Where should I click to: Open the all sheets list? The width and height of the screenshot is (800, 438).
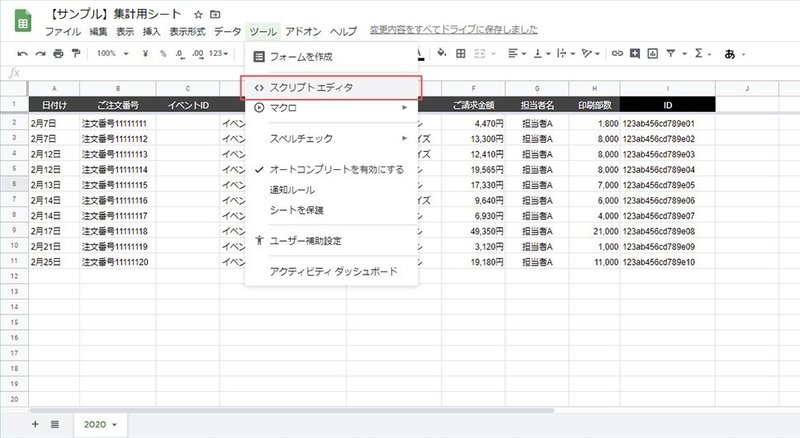(x=55, y=424)
